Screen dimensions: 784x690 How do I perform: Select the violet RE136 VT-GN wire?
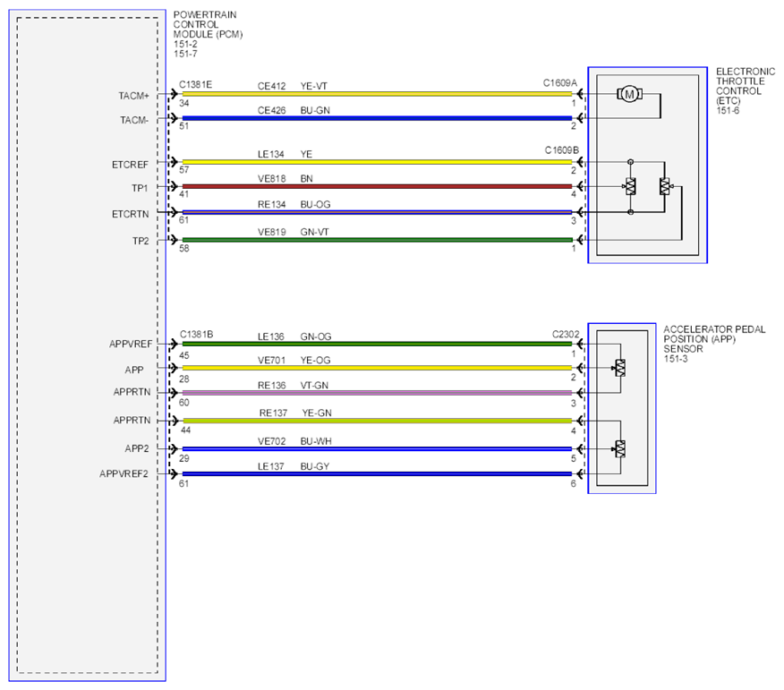[377, 393]
